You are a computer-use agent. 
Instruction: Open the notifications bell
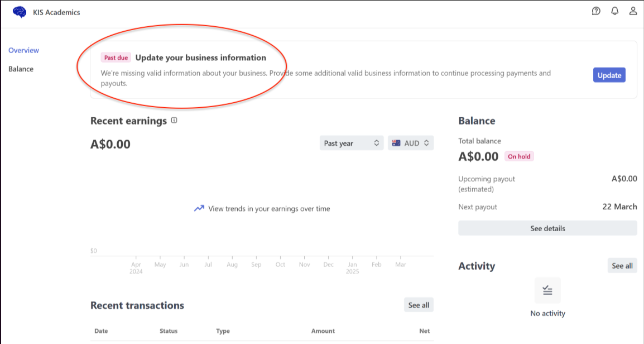pyautogui.click(x=615, y=11)
